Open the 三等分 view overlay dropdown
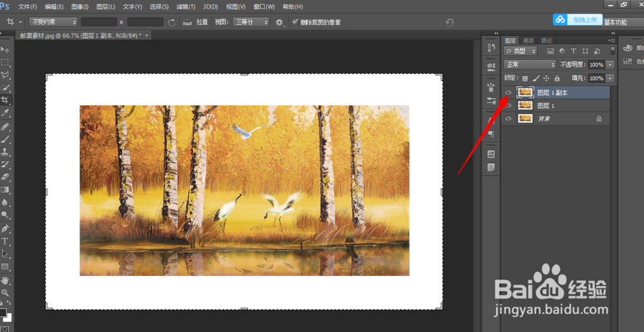Viewport: 644px width, 332px height. 251,22
